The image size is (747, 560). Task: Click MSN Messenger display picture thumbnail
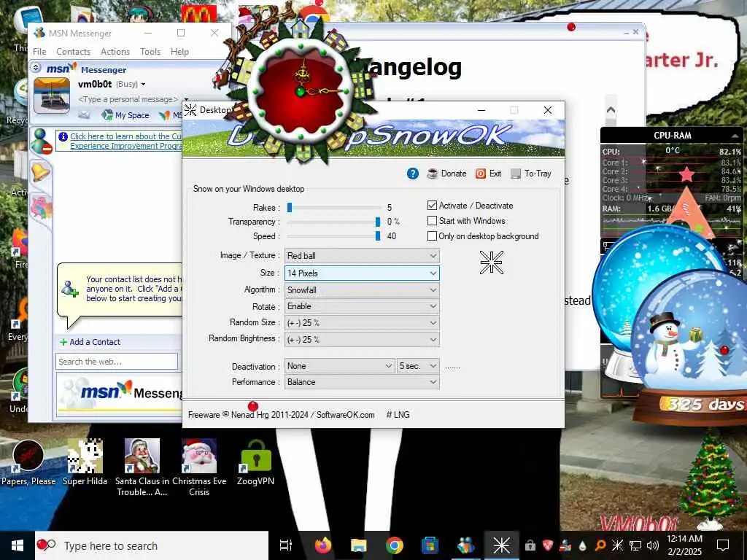click(x=52, y=96)
